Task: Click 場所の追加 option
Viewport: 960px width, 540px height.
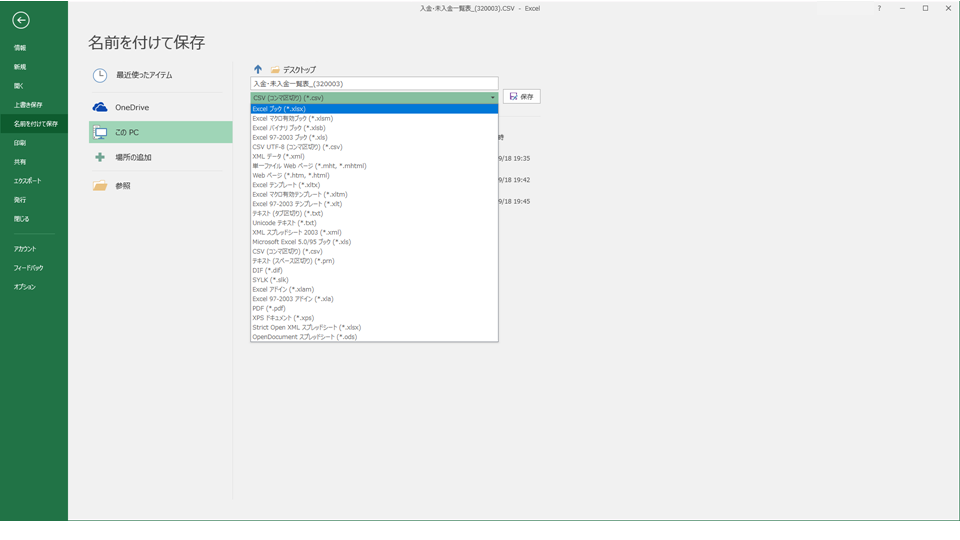Action: click(160, 157)
